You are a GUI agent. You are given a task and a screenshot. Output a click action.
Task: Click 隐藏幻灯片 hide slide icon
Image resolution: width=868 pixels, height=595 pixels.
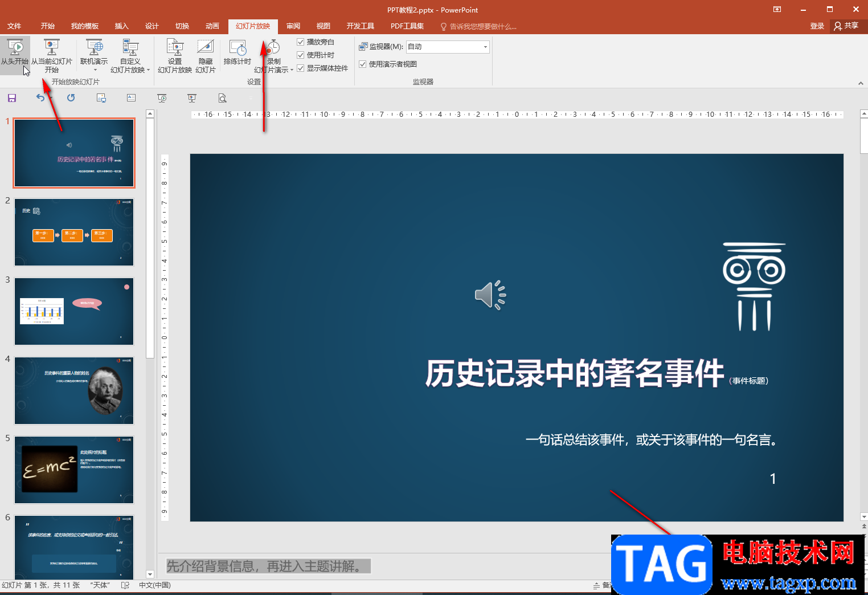[206, 47]
